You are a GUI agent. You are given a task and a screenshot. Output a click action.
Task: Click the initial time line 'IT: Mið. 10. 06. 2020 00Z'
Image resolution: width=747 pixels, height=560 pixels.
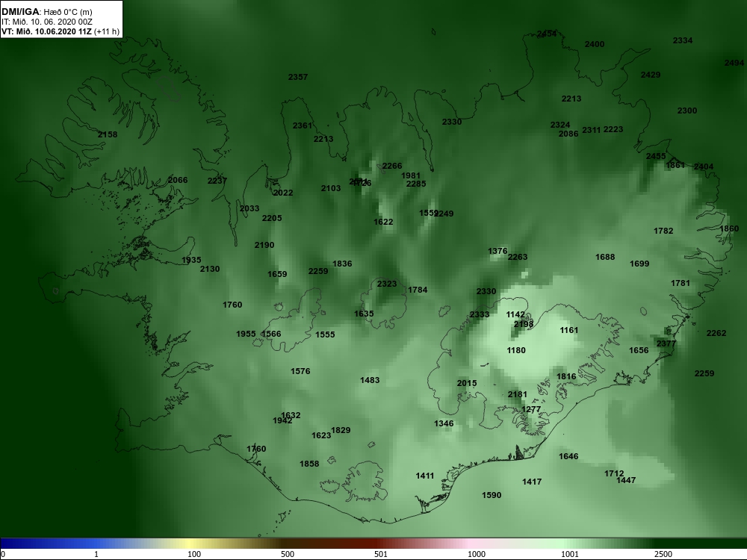point(46,22)
